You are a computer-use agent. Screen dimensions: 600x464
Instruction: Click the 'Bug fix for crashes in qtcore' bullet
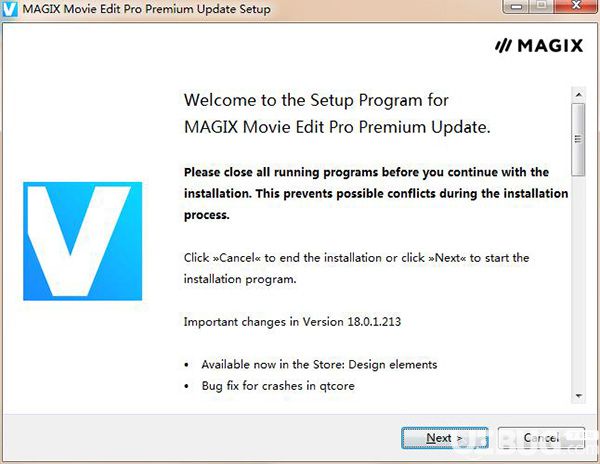278,386
